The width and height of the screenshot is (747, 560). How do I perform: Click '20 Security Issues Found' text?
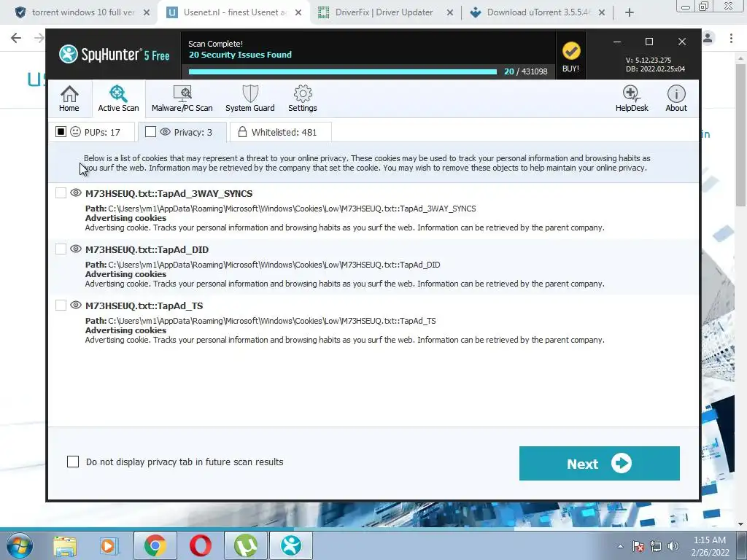click(x=240, y=54)
